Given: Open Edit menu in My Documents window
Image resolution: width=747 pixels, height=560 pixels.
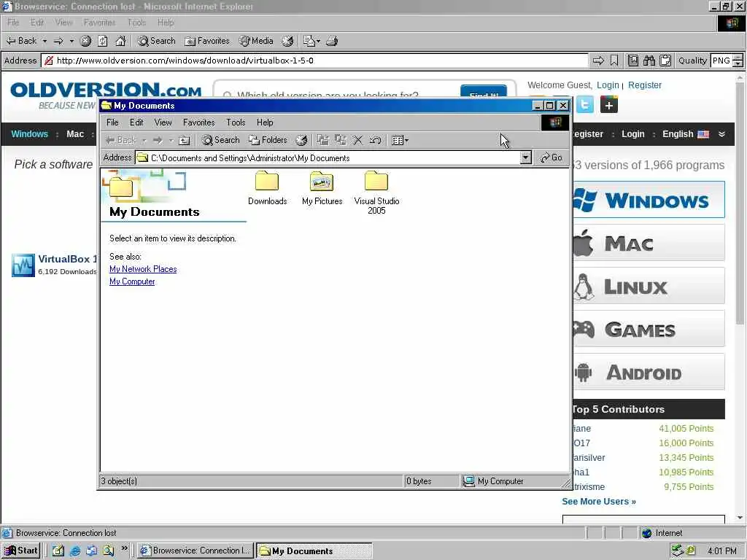Looking at the screenshot, I should coord(136,122).
